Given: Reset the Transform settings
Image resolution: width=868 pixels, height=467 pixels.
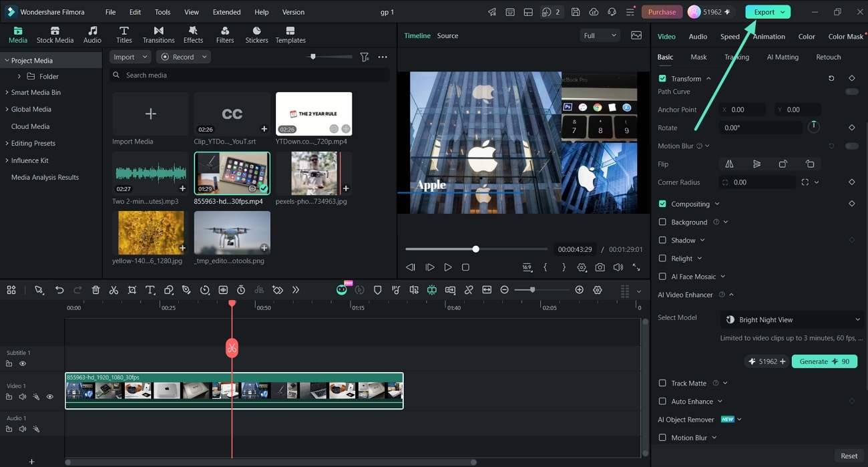Looking at the screenshot, I should pos(831,79).
